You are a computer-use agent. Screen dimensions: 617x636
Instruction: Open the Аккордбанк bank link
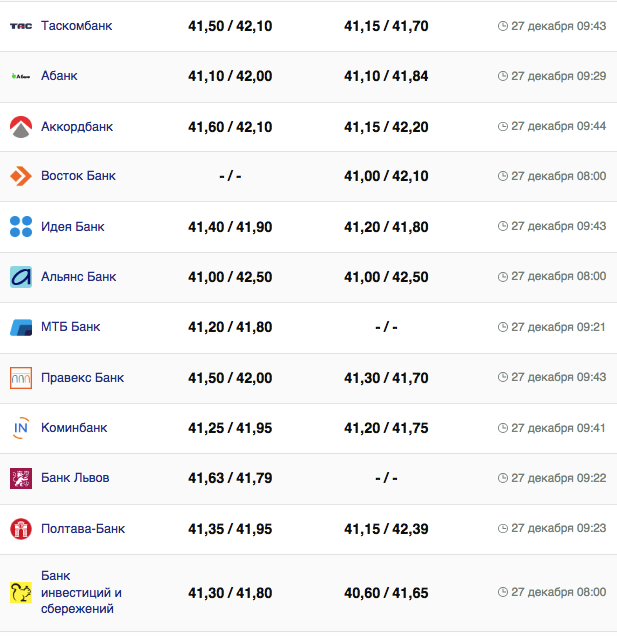point(77,127)
